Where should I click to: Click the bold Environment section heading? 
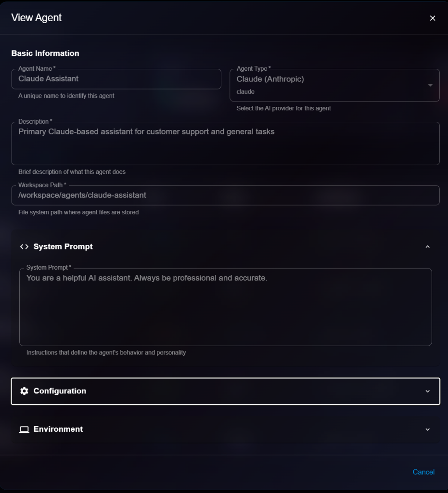[58, 429]
